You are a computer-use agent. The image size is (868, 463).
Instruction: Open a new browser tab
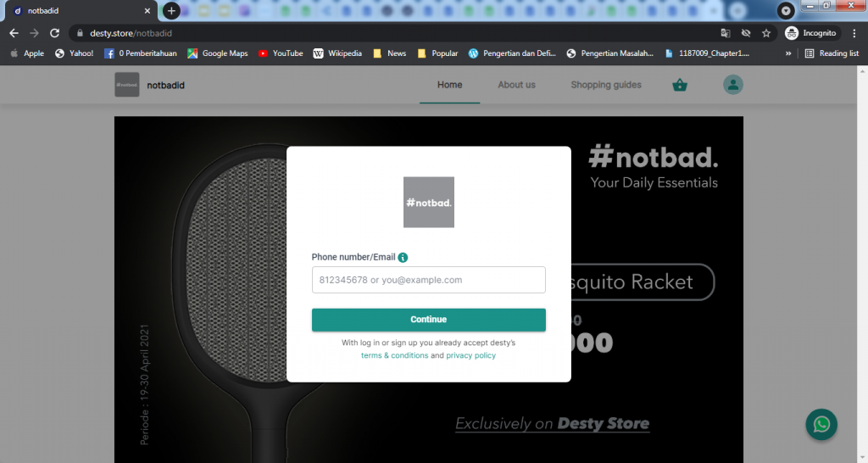[171, 10]
